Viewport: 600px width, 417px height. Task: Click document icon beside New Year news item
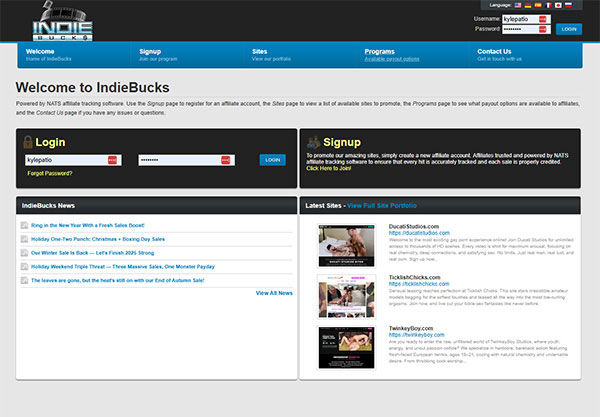point(24,225)
